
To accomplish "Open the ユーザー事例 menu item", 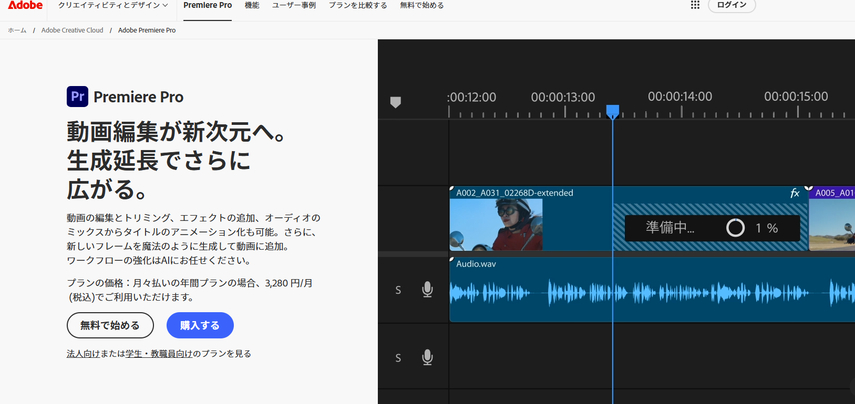I will tap(294, 5).
